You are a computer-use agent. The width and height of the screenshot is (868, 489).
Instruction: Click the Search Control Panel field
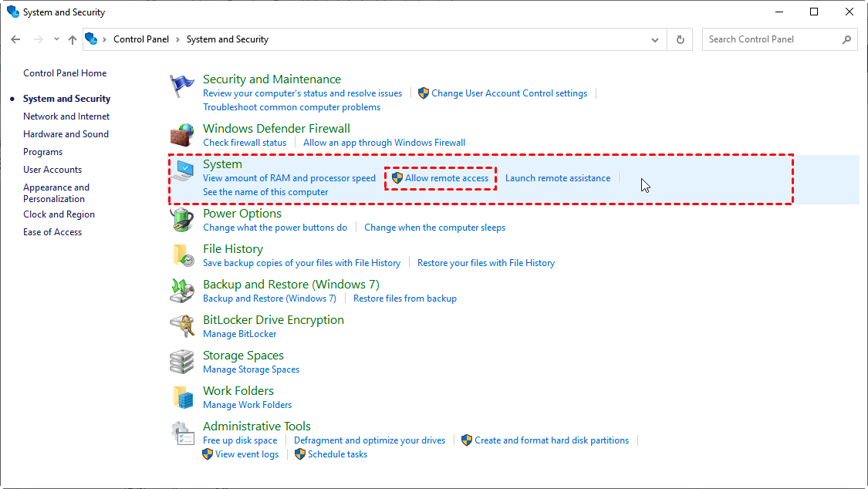[770, 39]
